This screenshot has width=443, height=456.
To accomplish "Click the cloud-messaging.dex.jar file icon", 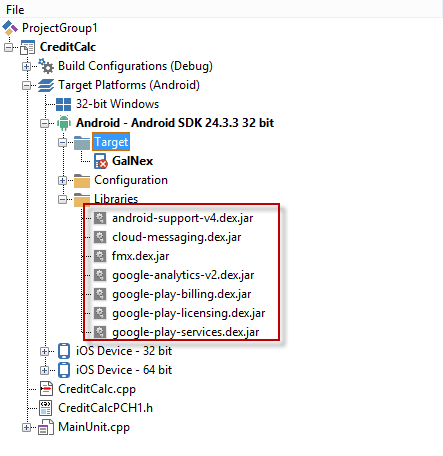I will (x=100, y=237).
